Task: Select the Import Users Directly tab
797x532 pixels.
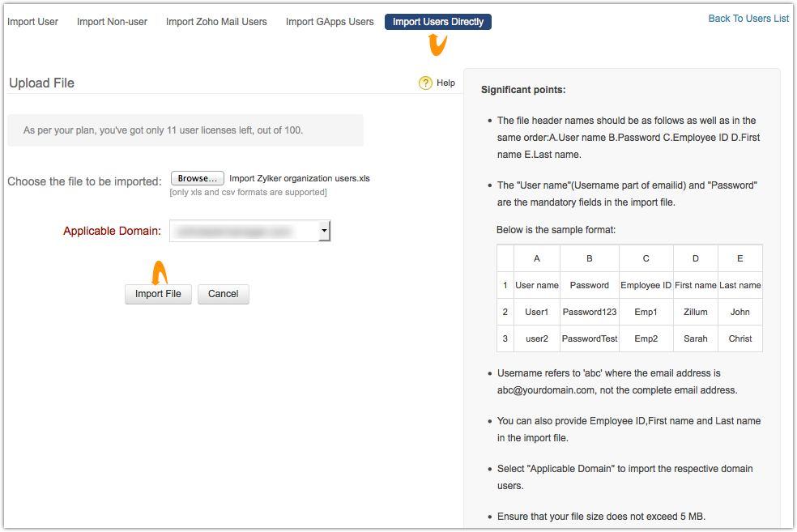Action: [438, 22]
